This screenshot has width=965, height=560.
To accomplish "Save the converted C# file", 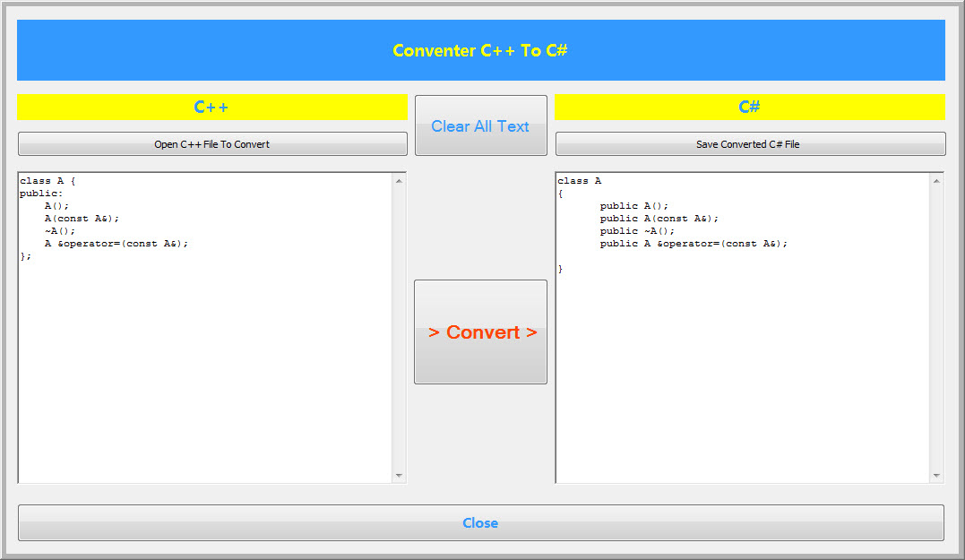I will 750,144.
